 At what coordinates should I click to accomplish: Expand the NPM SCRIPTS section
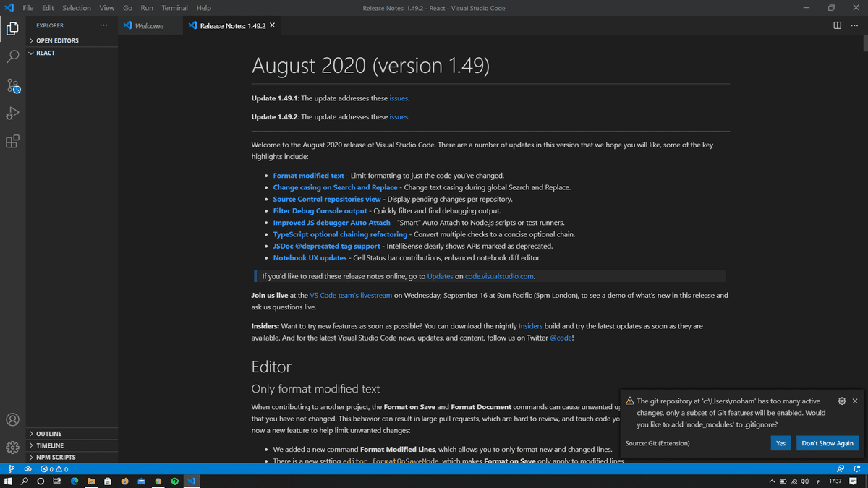click(x=55, y=457)
